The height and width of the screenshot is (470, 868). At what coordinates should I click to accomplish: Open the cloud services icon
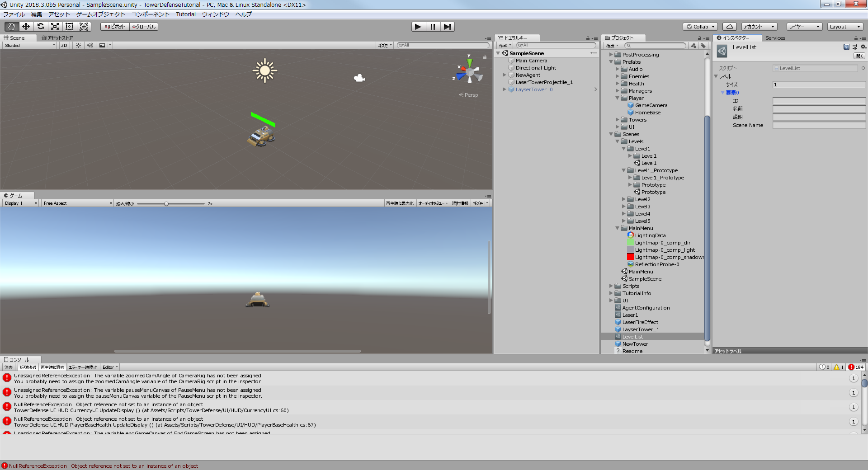pyautogui.click(x=730, y=27)
